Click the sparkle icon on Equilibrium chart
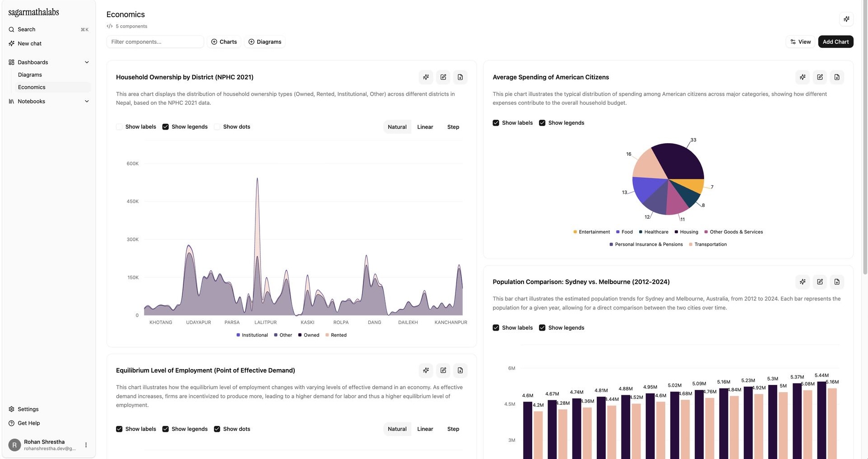This screenshot has width=868, height=459. pyautogui.click(x=426, y=370)
